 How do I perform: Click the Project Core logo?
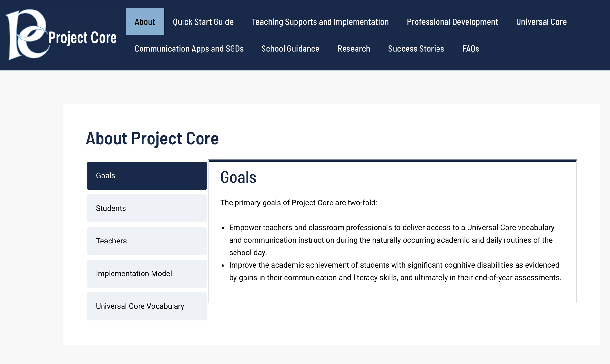point(27,34)
